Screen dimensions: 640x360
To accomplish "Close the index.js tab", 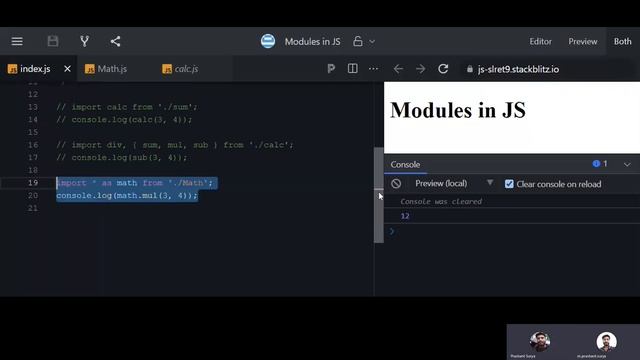I will (x=67, y=69).
